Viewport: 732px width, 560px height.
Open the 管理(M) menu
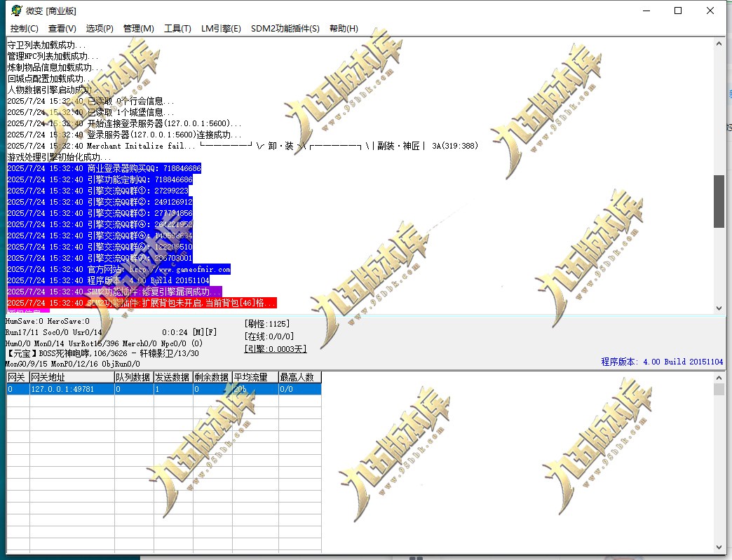pyautogui.click(x=138, y=29)
